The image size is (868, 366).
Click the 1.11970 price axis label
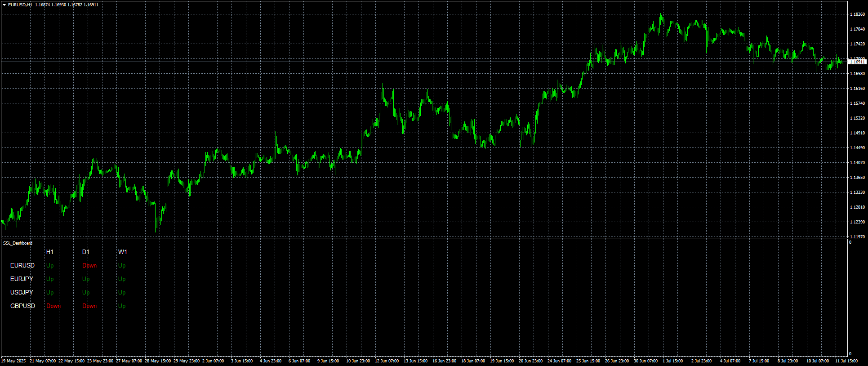(857, 237)
